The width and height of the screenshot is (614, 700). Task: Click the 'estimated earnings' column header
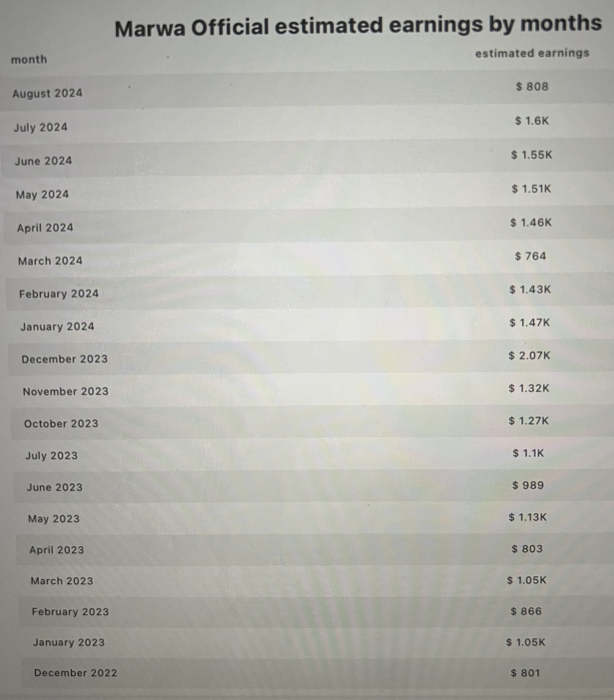[532, 53]
